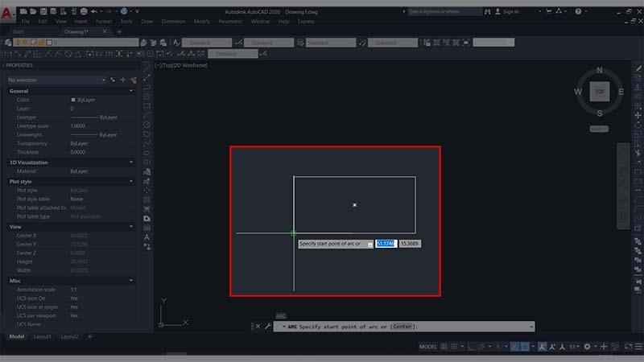This screenshot has height=362, width=644.
Task: Toggle snap mode dotted grid in status bar
Action: [x=454, y=347]
